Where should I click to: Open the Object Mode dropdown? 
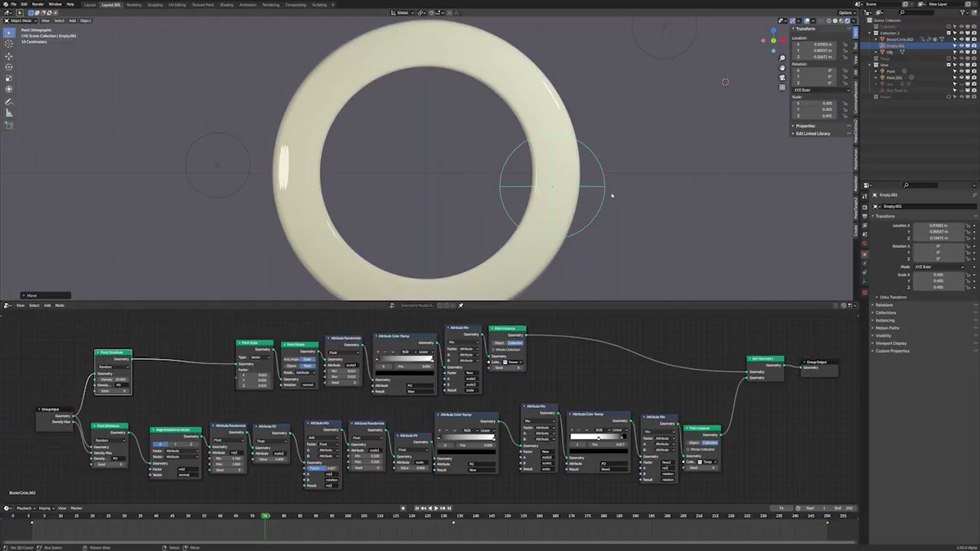click(21, 20)
